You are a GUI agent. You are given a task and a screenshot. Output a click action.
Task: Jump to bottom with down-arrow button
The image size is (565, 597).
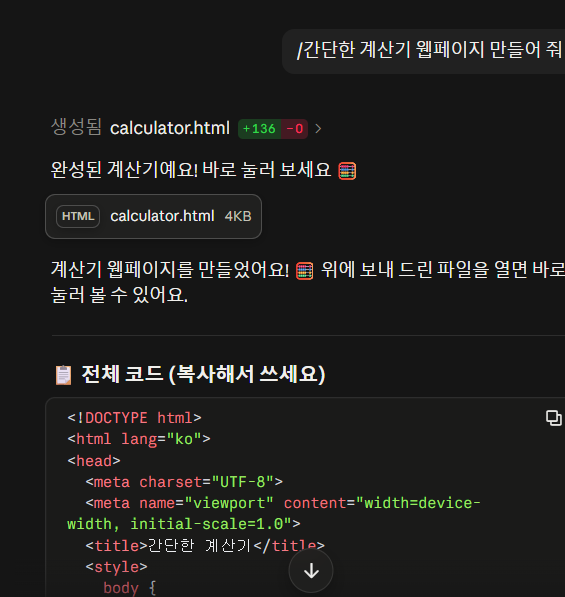coord(311,571)
